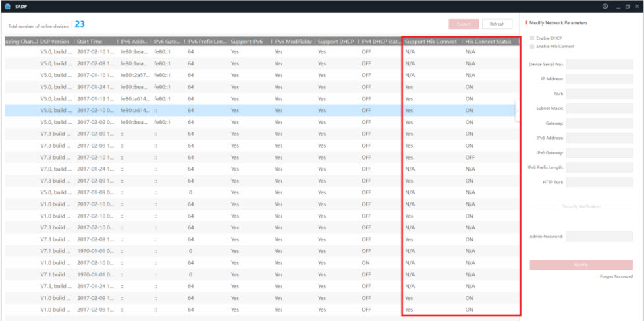Viewport: 644px width, 321px height.
Task: Refresh the online device list
Action: coord(496,24)
